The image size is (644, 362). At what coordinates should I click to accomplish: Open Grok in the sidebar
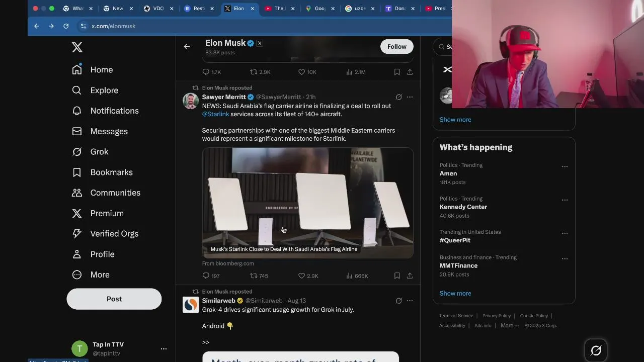(91, 152)
